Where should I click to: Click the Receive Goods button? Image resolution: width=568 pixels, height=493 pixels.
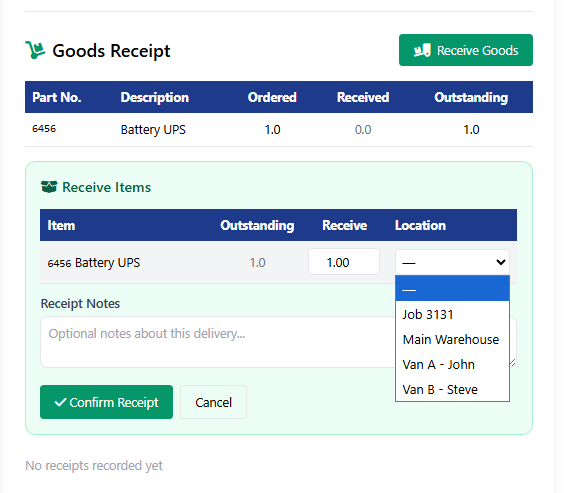pos(465,50)
